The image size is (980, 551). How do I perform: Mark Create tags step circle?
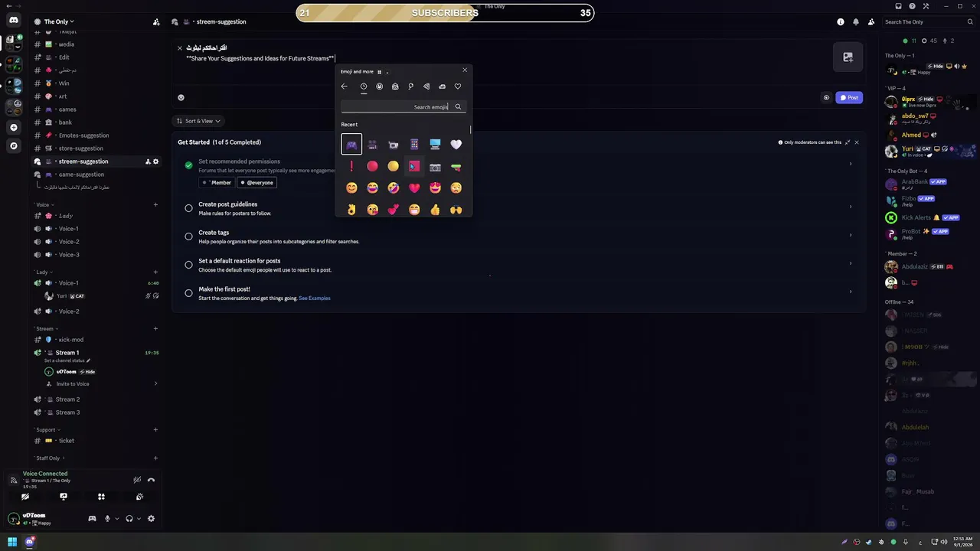(x=188, y=236)
